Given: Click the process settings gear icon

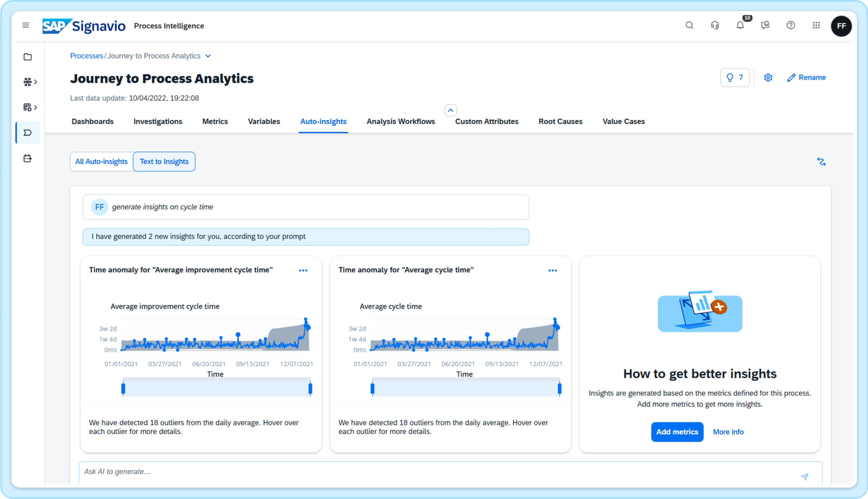Looking at the screenshot, I should [768, 77].
